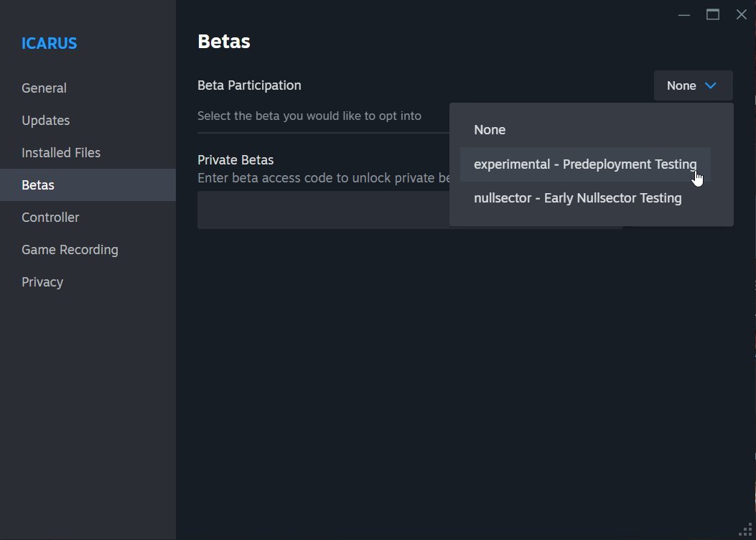
Task: Click the Beta Participation label
Action: coord(249,85)
